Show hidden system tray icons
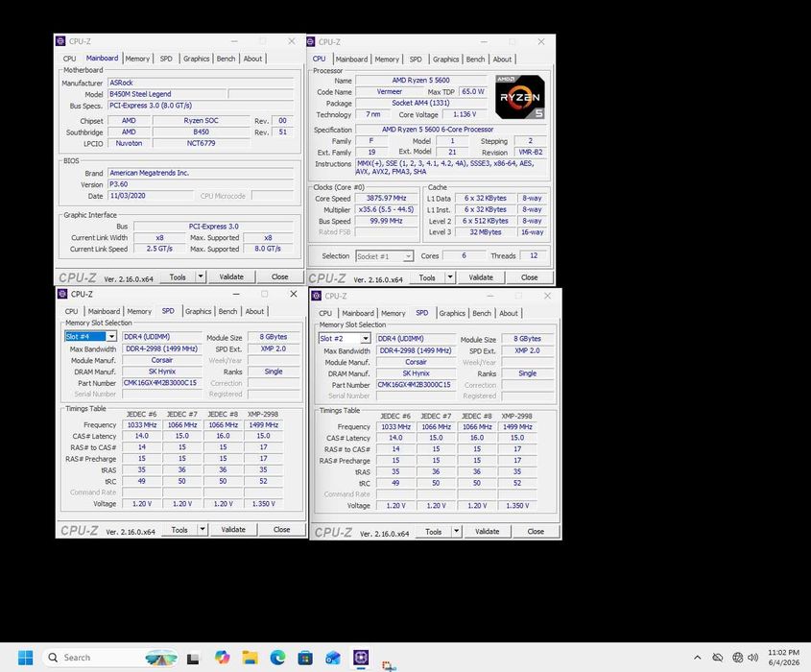Screen dimensions: 811x672 [x=697, y=658]
